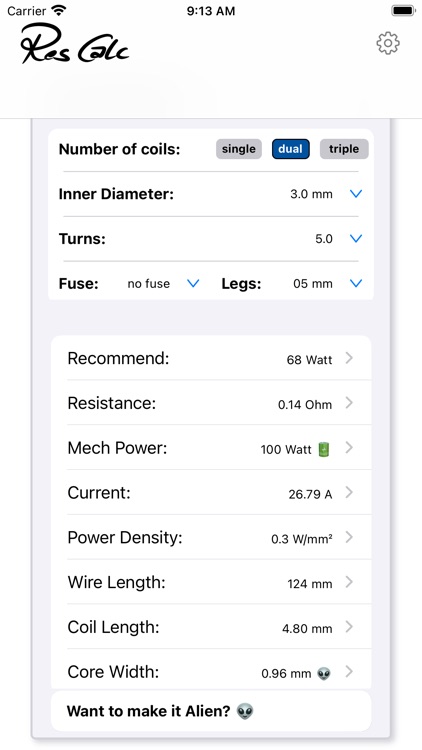Open Resistance details via its chevron
The width and height of the screenshot is (422, 750).
pos(349,403)
